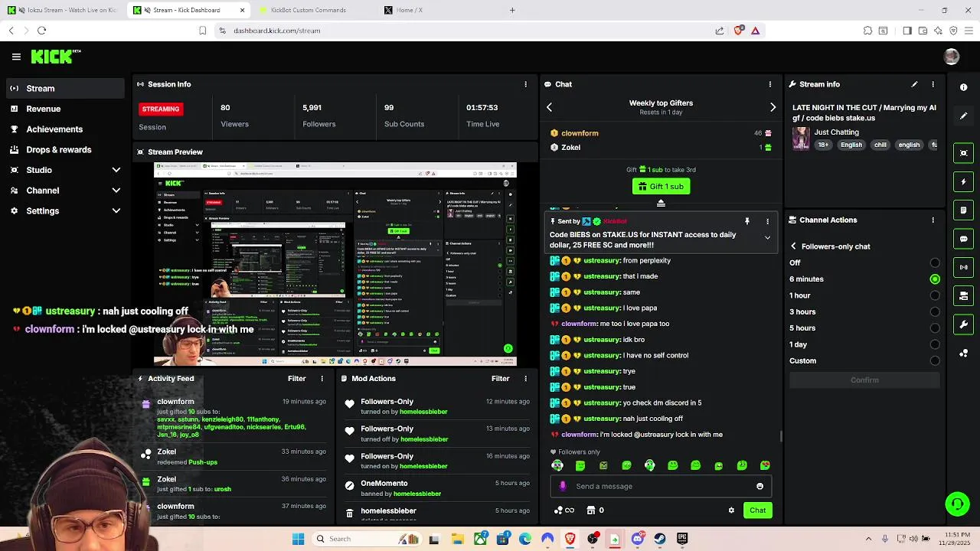Open the pinned message options menu

[767, 221]
